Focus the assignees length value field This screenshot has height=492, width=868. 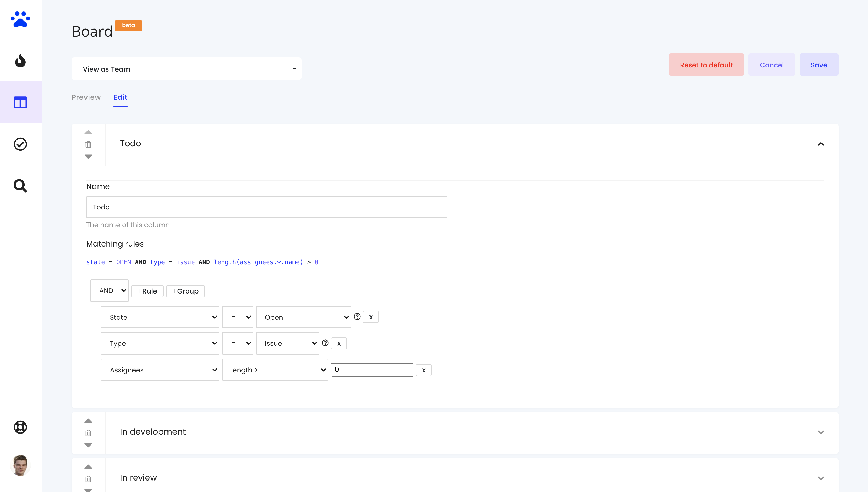coord(372,370)
